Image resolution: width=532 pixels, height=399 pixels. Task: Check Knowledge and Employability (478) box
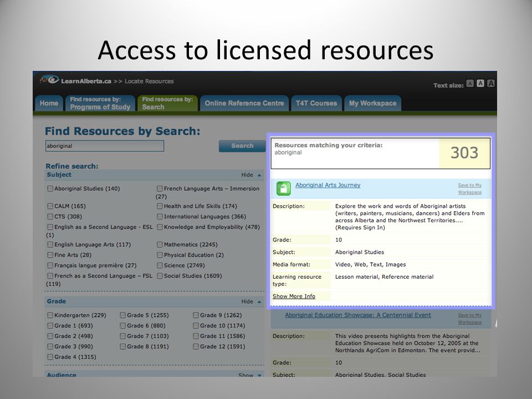coord(160,227)
